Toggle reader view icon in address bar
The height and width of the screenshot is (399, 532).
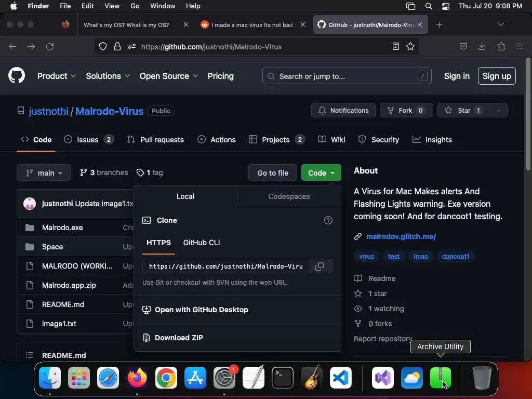pos(395,46)
